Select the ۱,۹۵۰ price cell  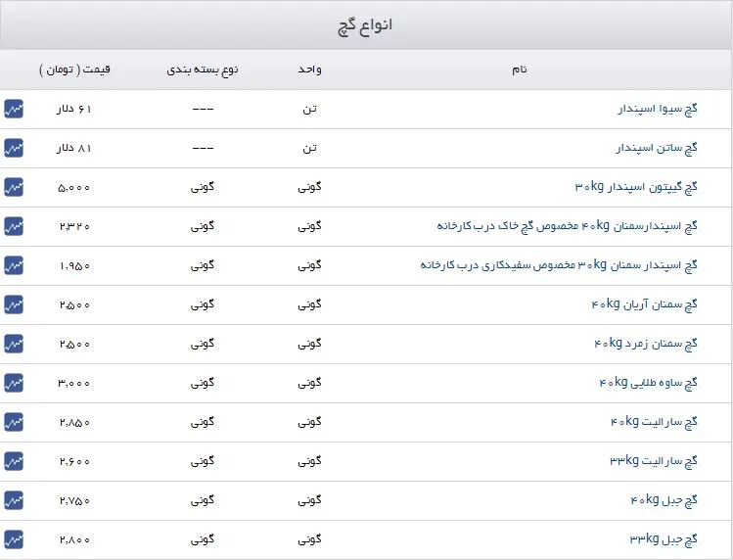(74, 265)
